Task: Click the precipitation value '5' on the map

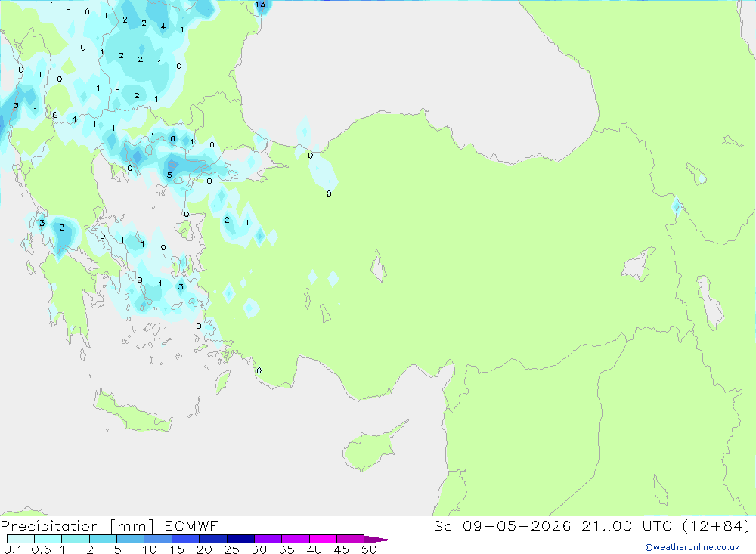Action: click(x=169, y=175)
